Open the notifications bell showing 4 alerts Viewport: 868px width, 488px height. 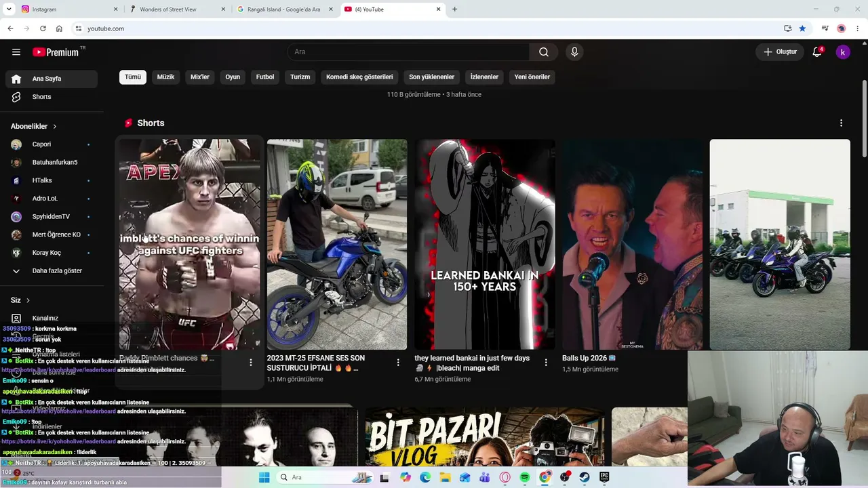[x=817, y=52]
